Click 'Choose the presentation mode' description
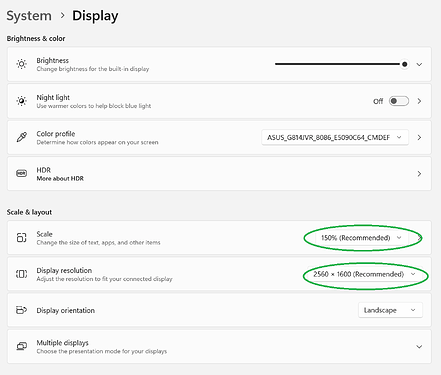This screenshot has height=375, width=441. point(102,351)
